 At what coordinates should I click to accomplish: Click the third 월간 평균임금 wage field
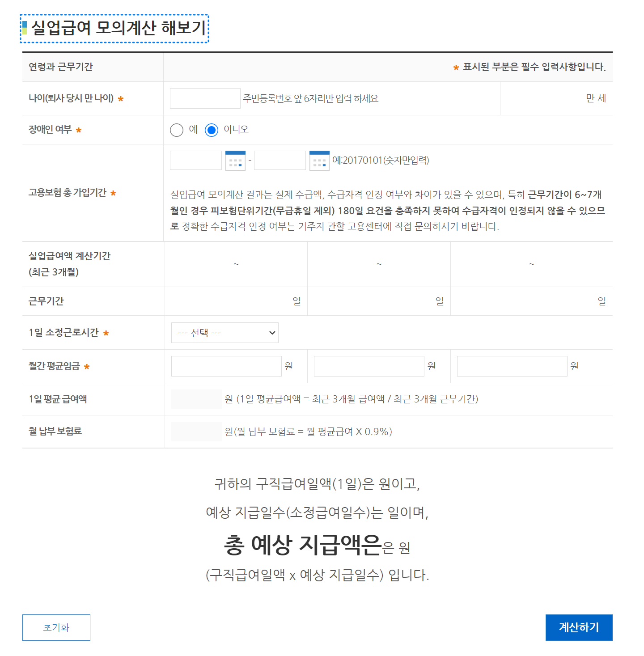point(512,366)
